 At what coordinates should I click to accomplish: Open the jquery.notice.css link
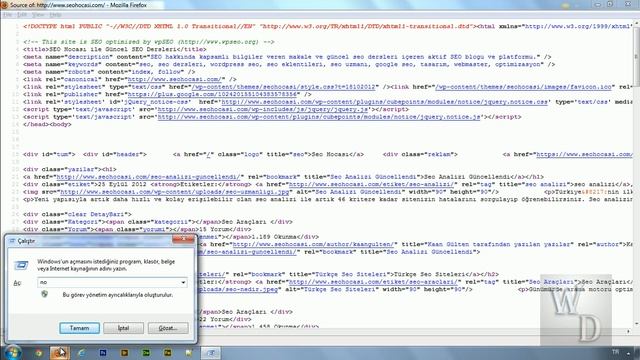click(384, 102)
